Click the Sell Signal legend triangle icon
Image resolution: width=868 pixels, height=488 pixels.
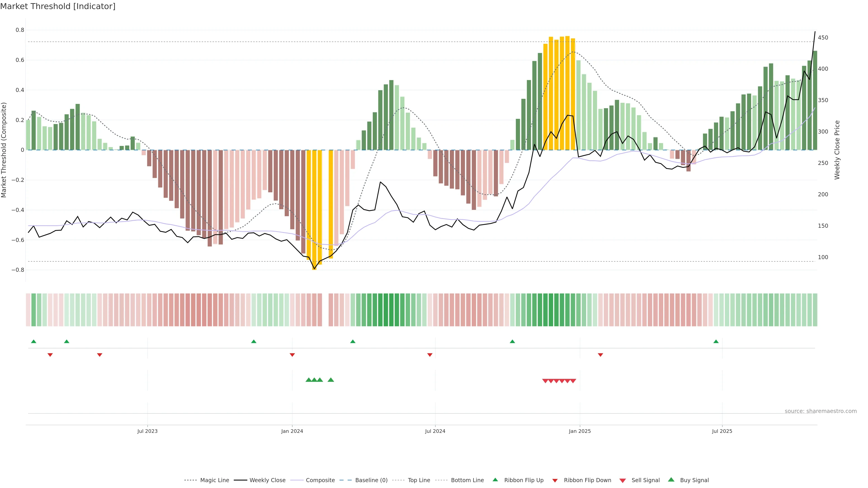(623, 481)
